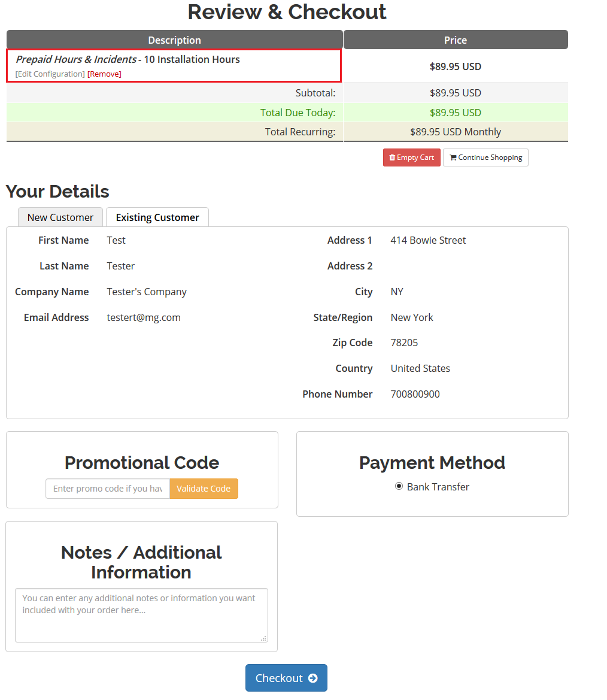Click the item price $89.95 USD
This screenshot has width=607, height=700.
tap(456, 66)
